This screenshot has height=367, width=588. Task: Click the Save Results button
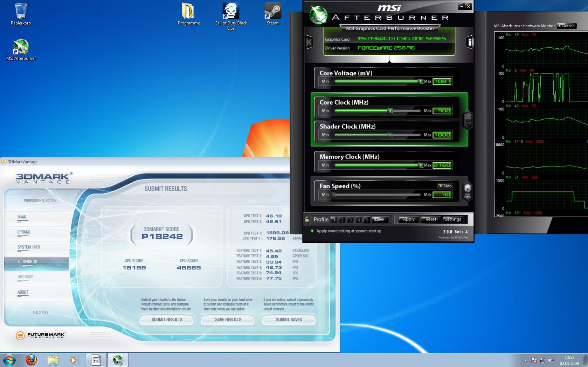point(228,319)
